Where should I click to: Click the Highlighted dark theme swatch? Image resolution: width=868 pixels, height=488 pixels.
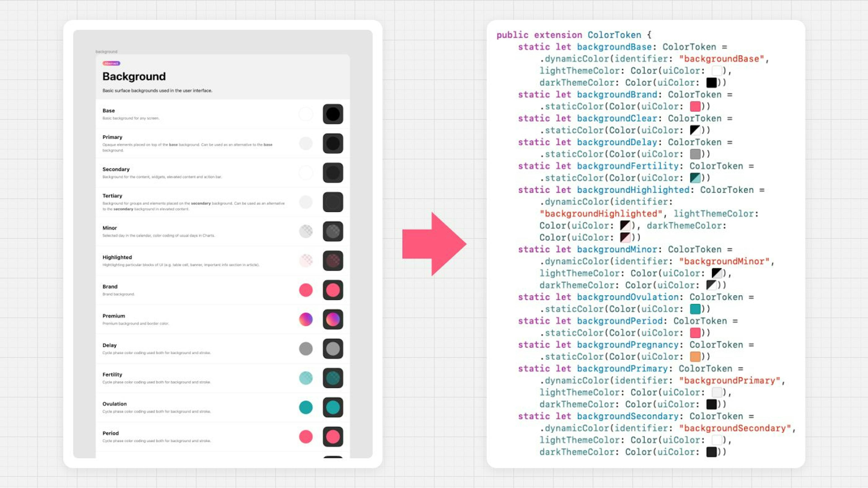click(333, 261)
